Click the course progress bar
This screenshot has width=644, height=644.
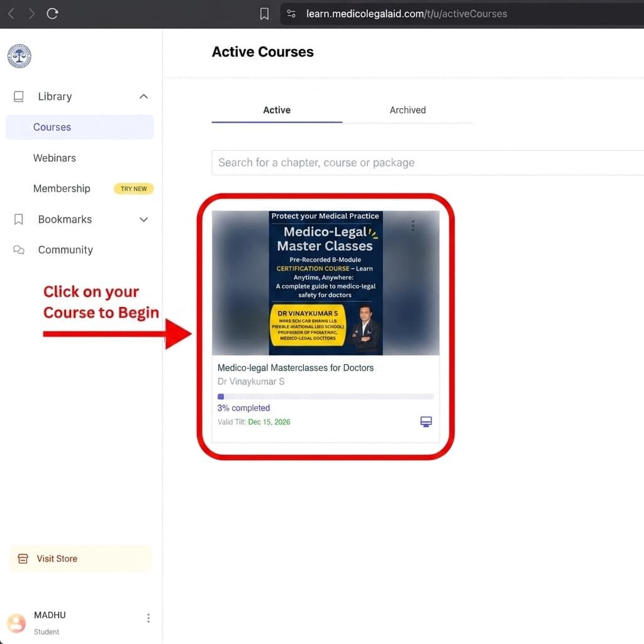click(x=325, y=396)
